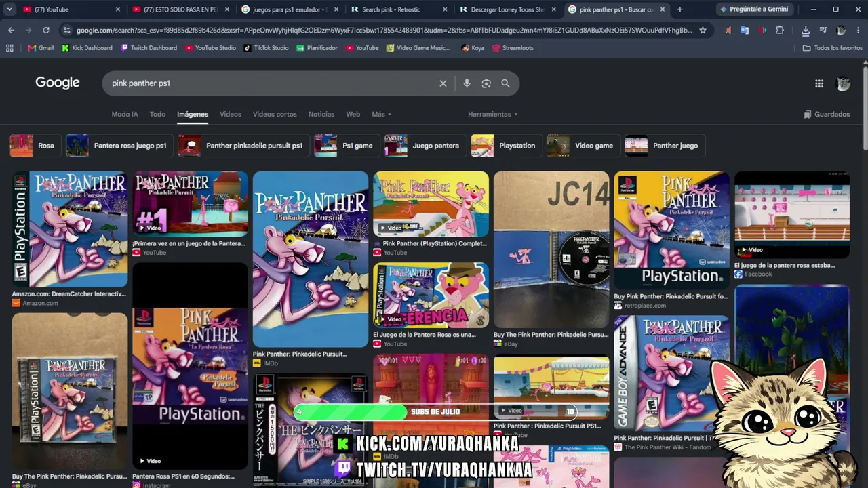Expand the Más search menu
The image size is (868, 488).
coord(382,114)
